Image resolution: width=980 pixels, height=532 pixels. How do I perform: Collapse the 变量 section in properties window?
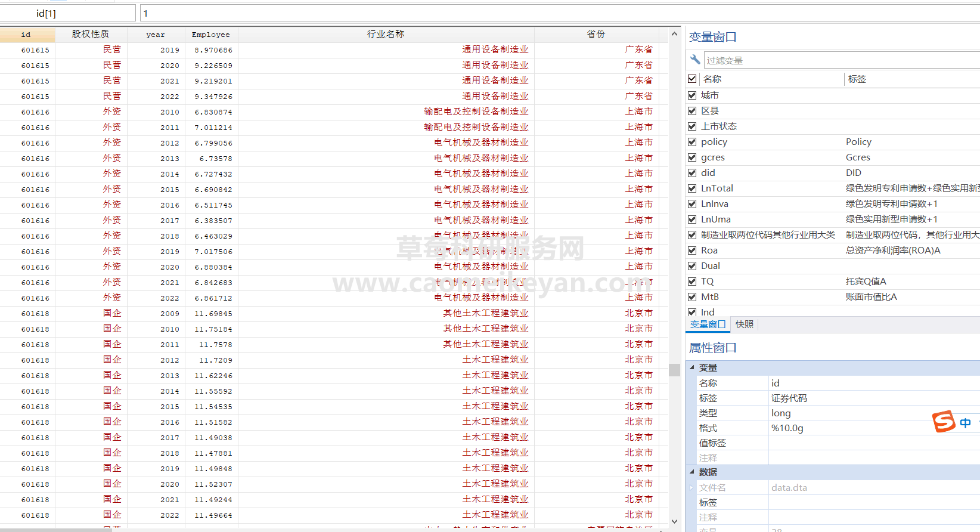click(692, 367)
